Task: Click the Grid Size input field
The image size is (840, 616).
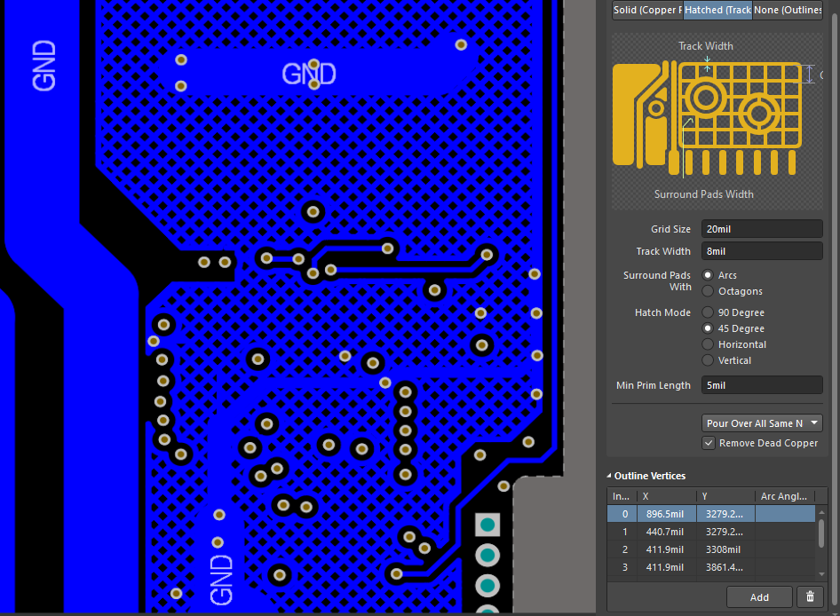Action: [761, 229]
